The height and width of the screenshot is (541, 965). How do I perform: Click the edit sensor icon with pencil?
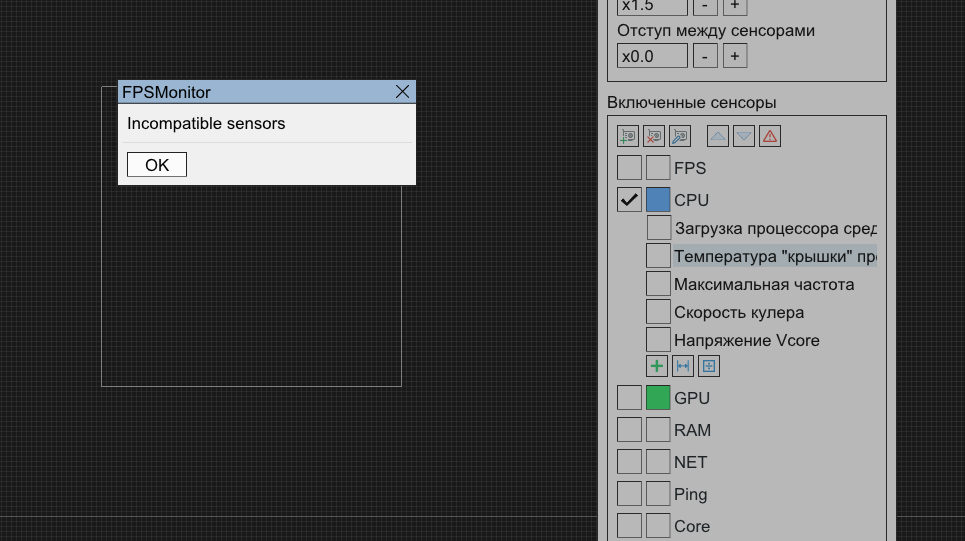click(x=679, y=136)
